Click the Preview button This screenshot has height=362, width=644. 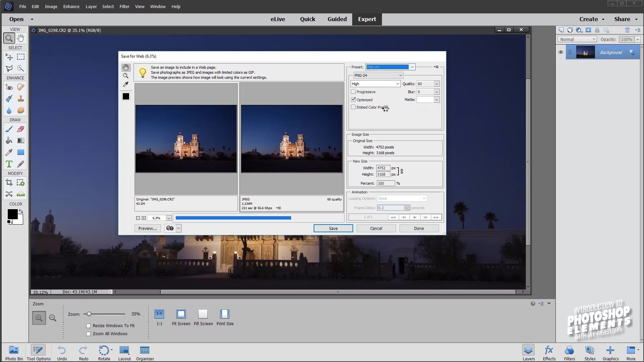[147, 228]
